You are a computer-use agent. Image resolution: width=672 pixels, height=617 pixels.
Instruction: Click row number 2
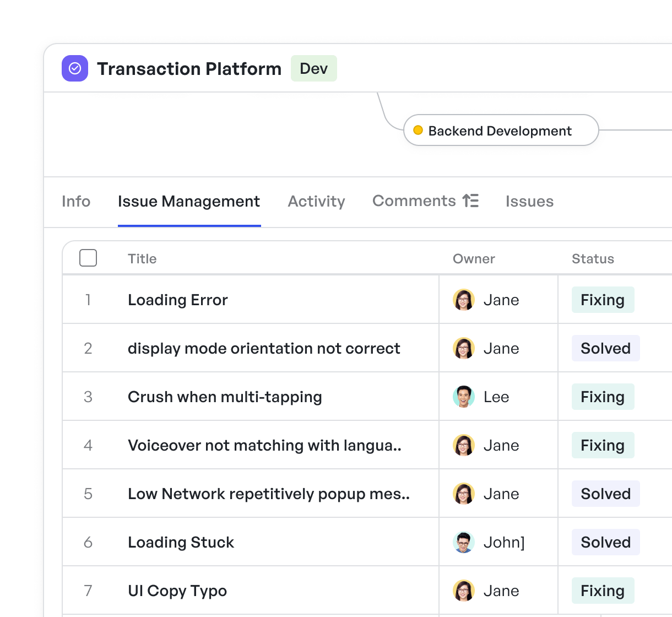coord(88,348)
